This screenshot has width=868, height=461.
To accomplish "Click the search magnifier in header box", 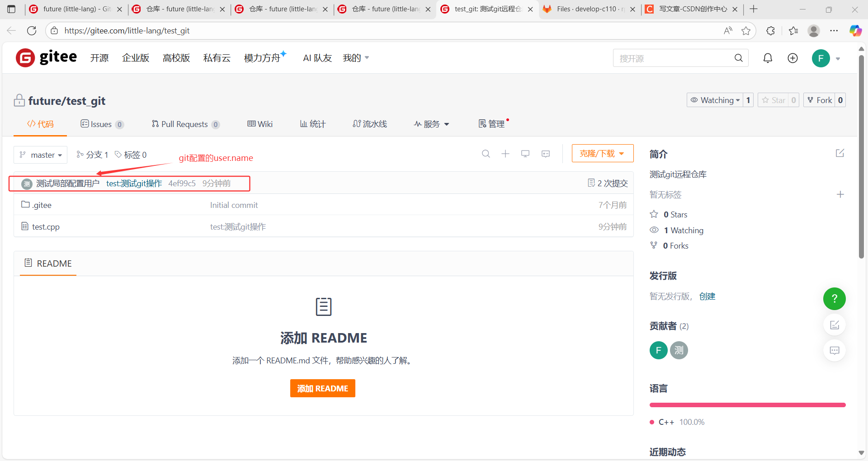I will click(739, 58).
